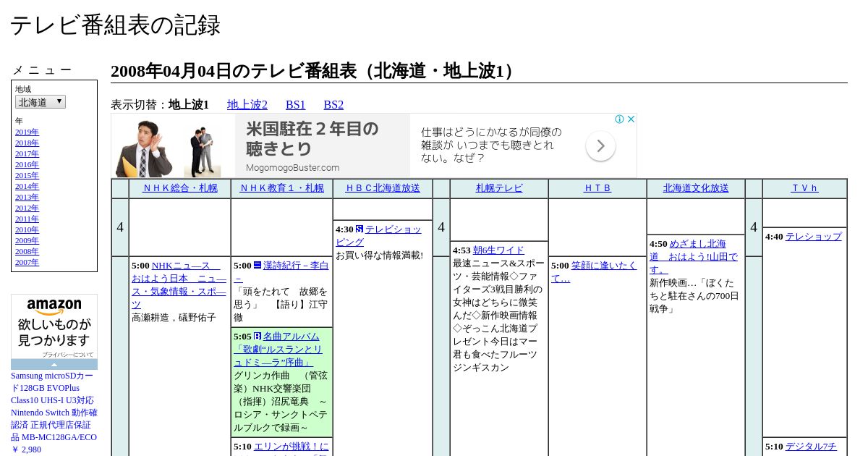Open the 2015年 archive link
Viewport: 868px width, 456px height.
pos(27,176)
